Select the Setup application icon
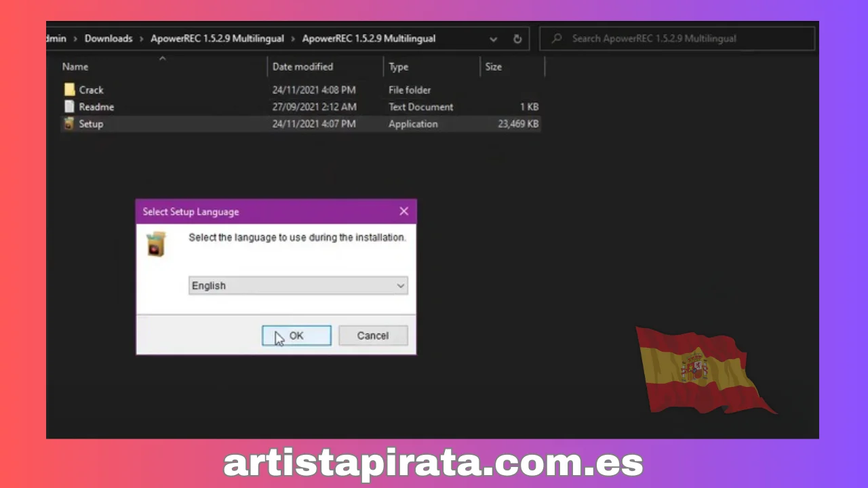Screen dimensions: 868x488 (69, 123)
